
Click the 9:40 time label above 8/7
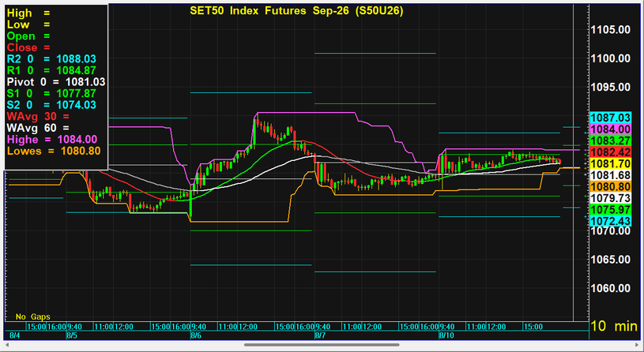pyautogui.click(x=322, y=327)
